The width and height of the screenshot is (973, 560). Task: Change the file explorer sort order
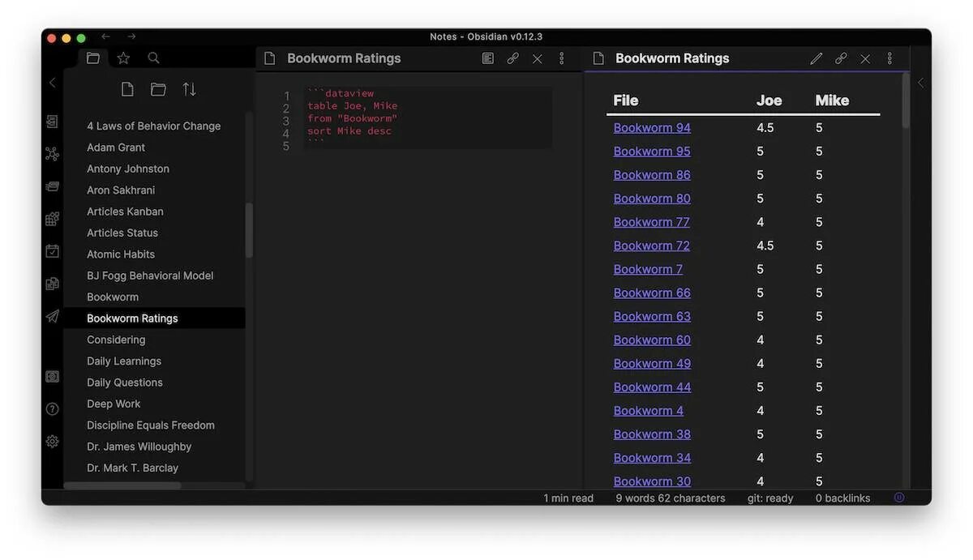click(x=189, y=89)
